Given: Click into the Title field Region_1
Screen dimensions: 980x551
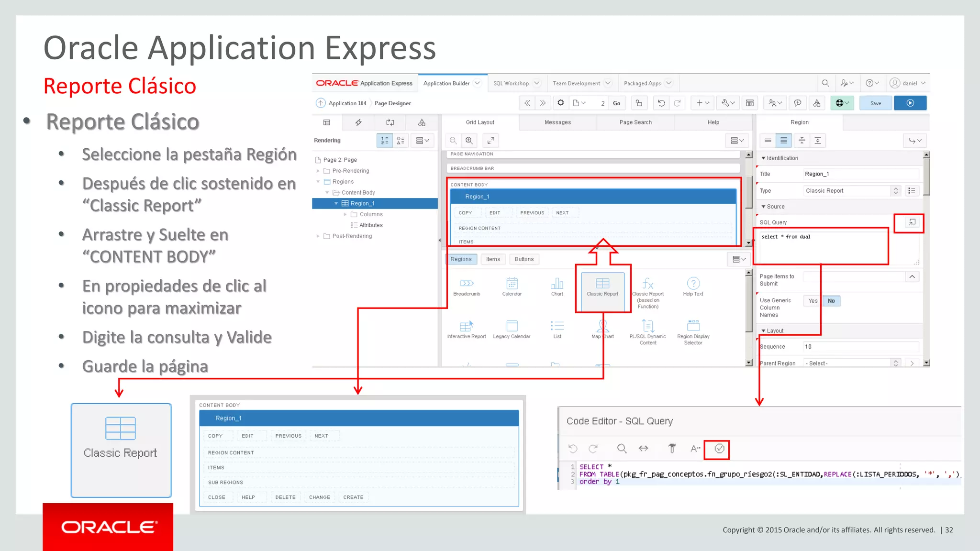Looking at the screenshot, I should pos(861,174).
